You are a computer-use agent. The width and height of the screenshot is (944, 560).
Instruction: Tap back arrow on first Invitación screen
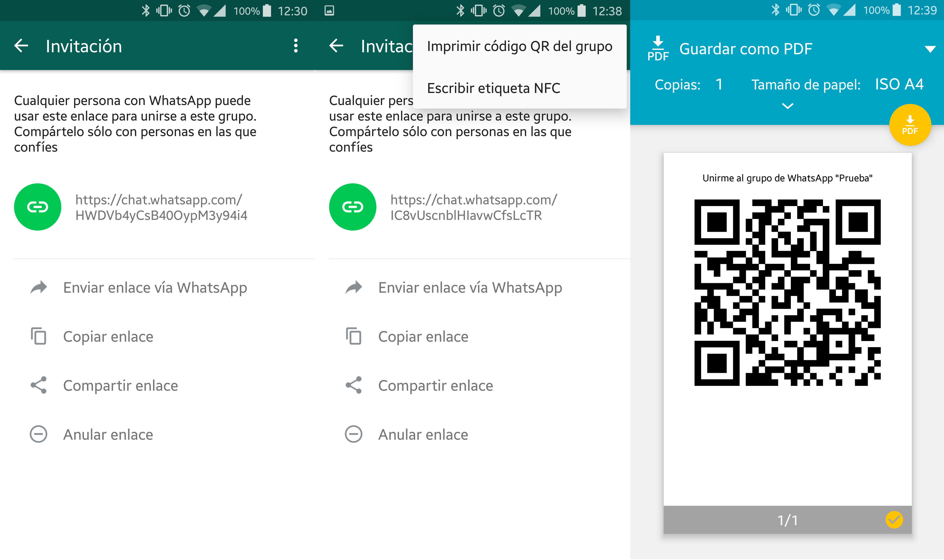(21, 46)
